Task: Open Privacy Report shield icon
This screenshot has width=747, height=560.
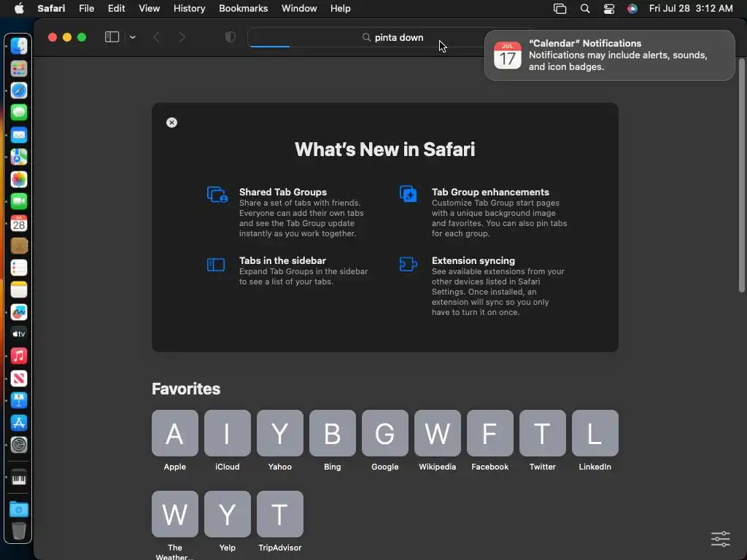Action: pos(230,37)
